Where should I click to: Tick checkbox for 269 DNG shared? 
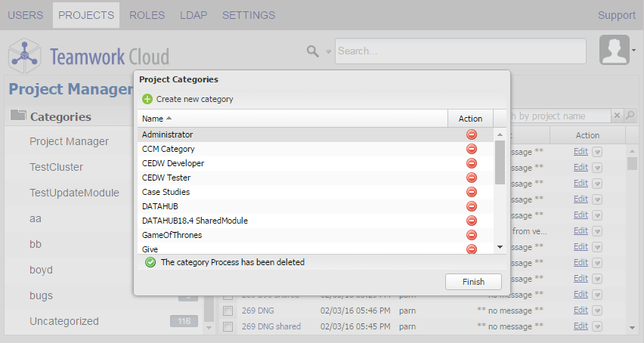(x=228, y=326)
